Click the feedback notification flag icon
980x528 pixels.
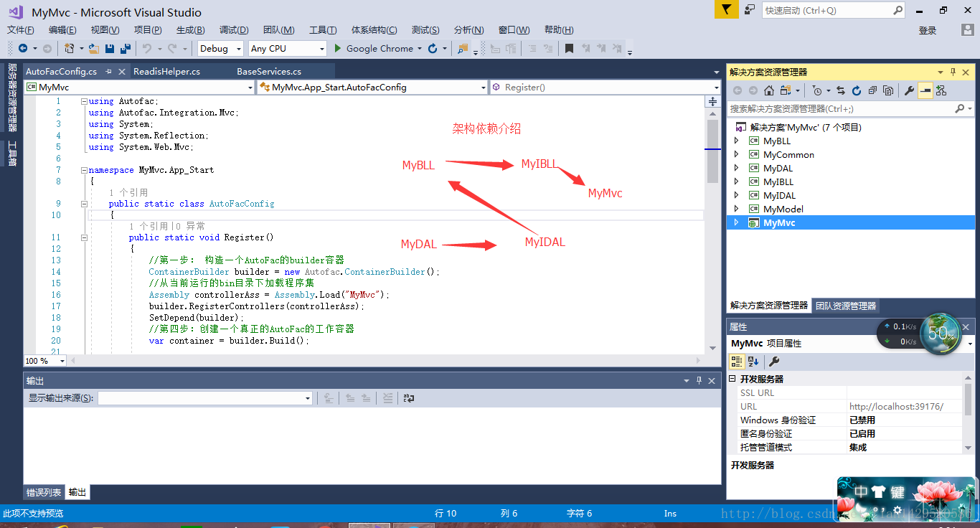coord(726,10)
